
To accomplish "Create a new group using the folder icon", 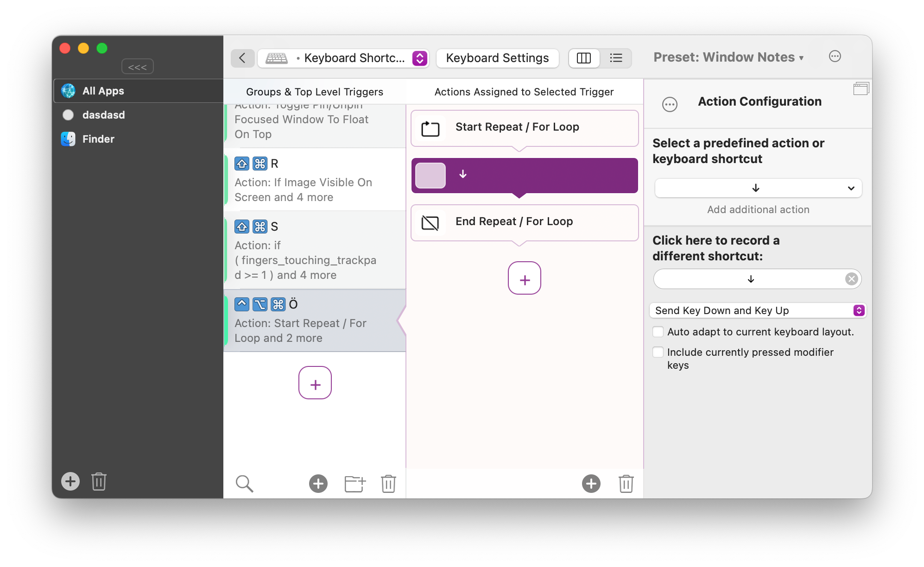I will [x=354, y=483].
